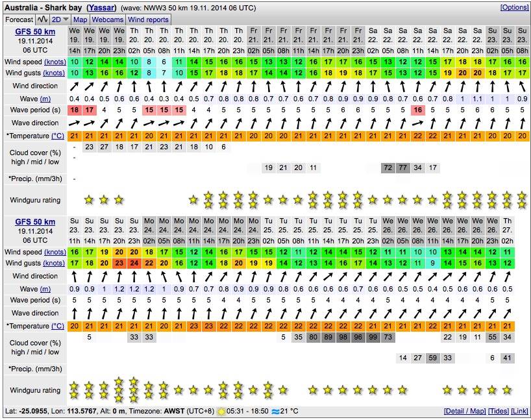
Task: Click the Link permalink at bottom
Action: [520, 412]
